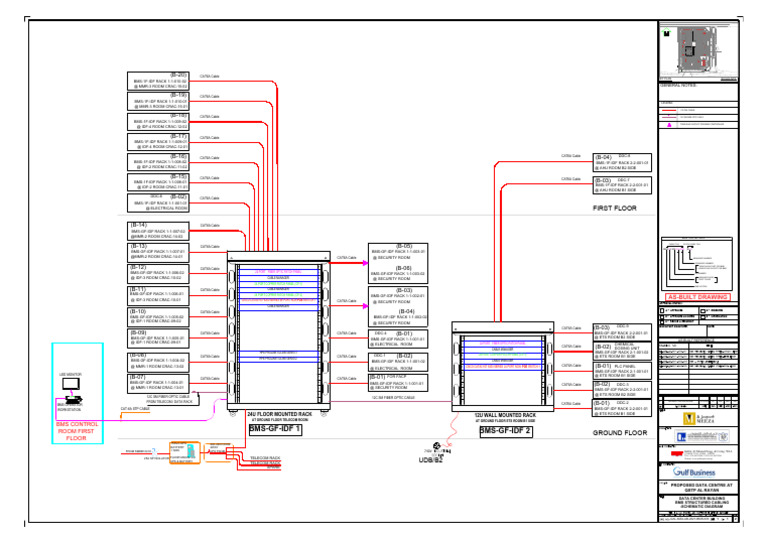Click the '12U WALL MOUNTED RACK' caption
Image resolution: width=768 pixels, height=542 pixels.
pos(505,415)
